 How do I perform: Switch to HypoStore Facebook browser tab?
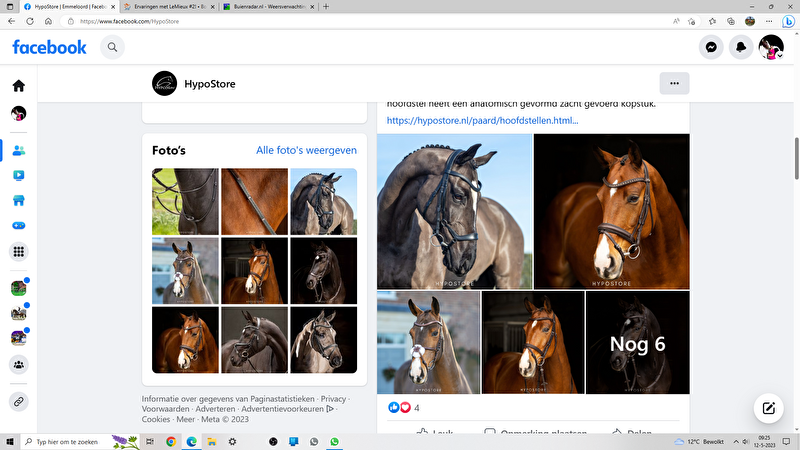[69, 7]
